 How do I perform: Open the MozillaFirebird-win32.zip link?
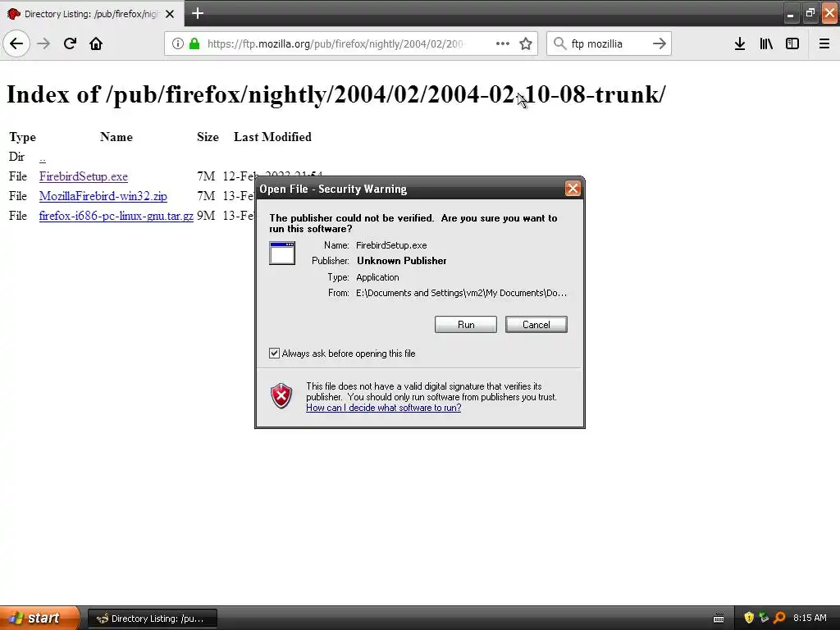click(x=103, y=196)
